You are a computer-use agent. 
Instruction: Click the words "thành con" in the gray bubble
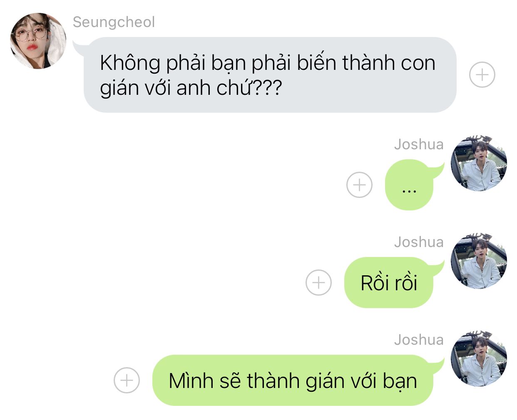click(x=389, y=63)
